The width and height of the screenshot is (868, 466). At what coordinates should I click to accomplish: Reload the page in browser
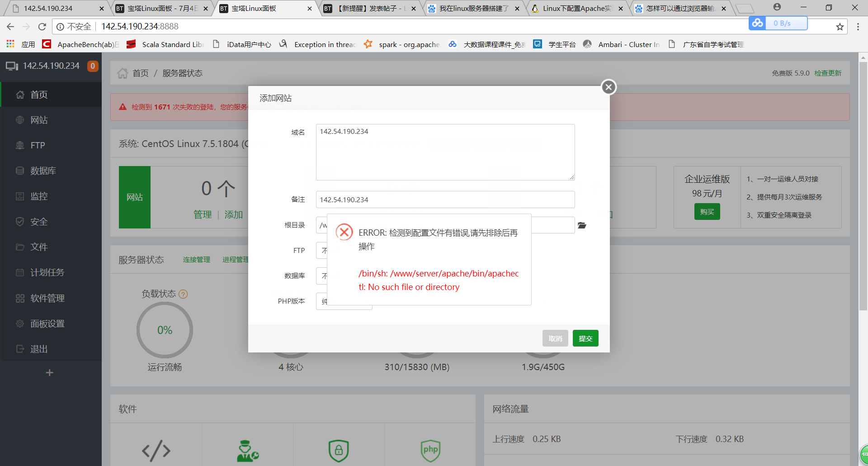[42, 27]
